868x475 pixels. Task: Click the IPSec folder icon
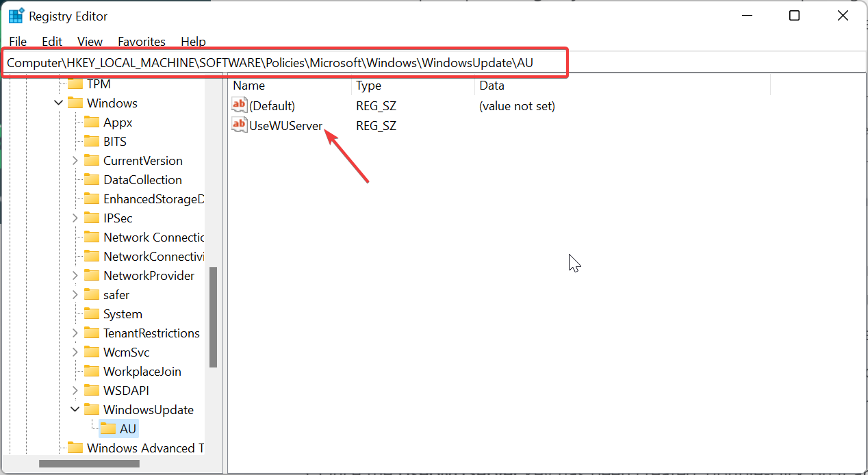92,218
